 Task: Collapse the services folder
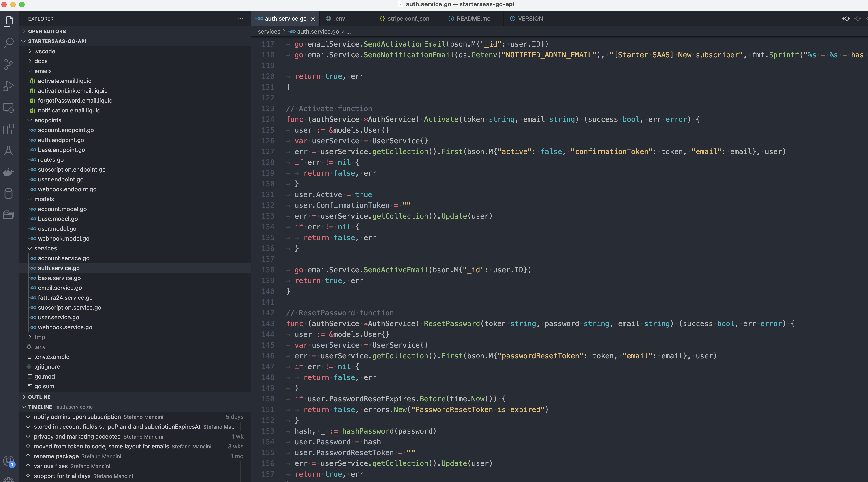(30, 248)
